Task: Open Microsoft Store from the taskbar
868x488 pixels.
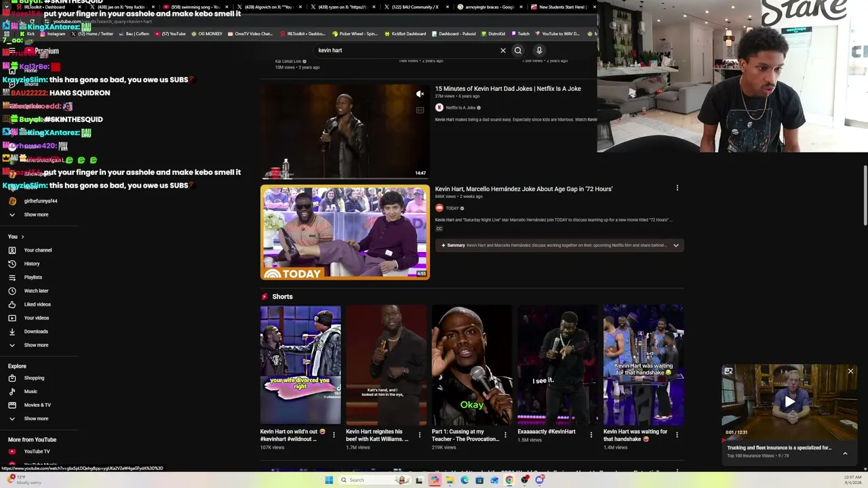Action: (x=479, y=480)
